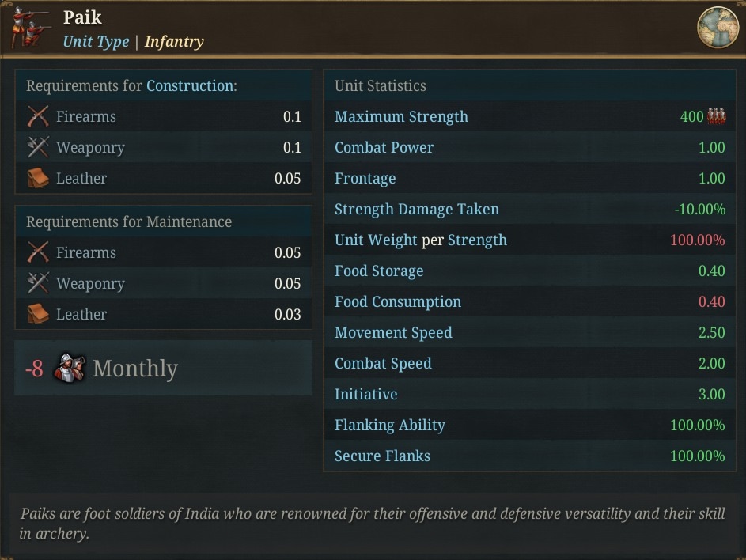Click the Leather icon under Construction requirements
Screen dimensions: 746x560
(x=38, y=178)
